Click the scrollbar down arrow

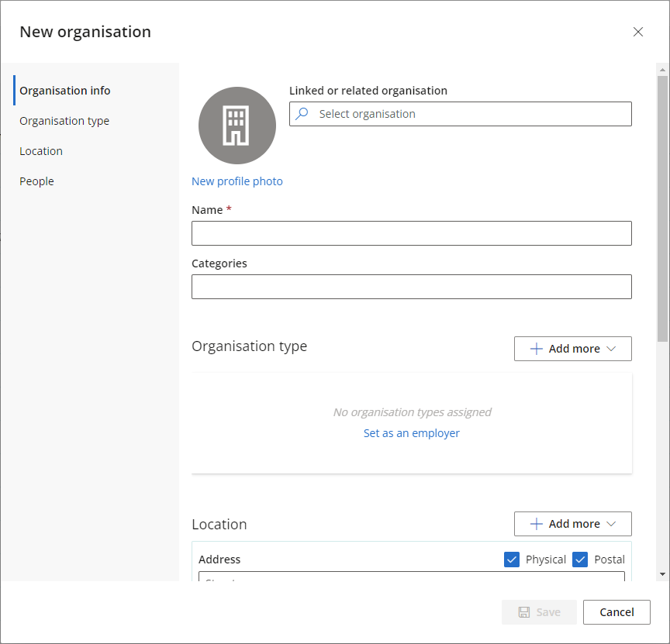(x=662, y=574)
